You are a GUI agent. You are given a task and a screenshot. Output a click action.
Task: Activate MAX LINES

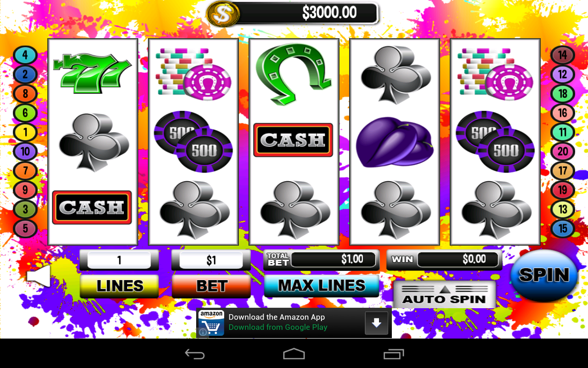coord(322,286)
